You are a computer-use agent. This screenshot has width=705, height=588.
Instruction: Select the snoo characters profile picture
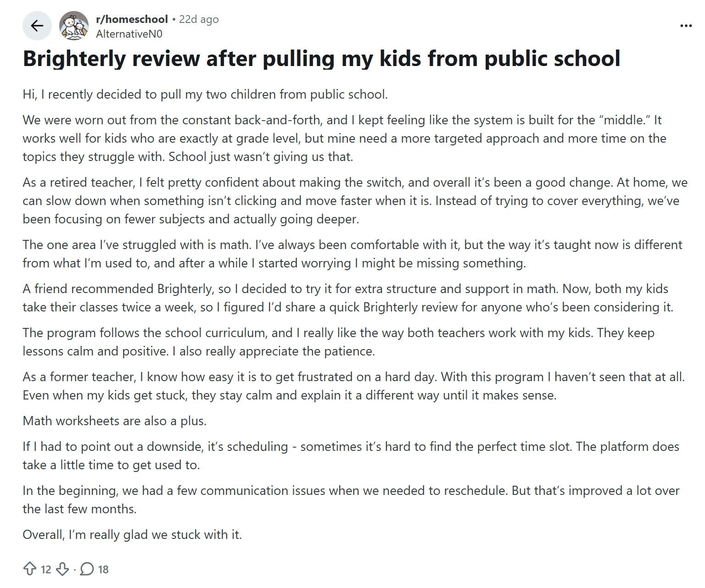pos(74,26)
